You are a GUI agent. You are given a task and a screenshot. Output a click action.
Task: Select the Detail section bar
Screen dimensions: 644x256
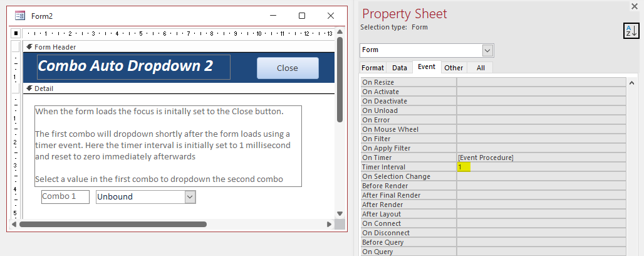(x=179, y=88)
